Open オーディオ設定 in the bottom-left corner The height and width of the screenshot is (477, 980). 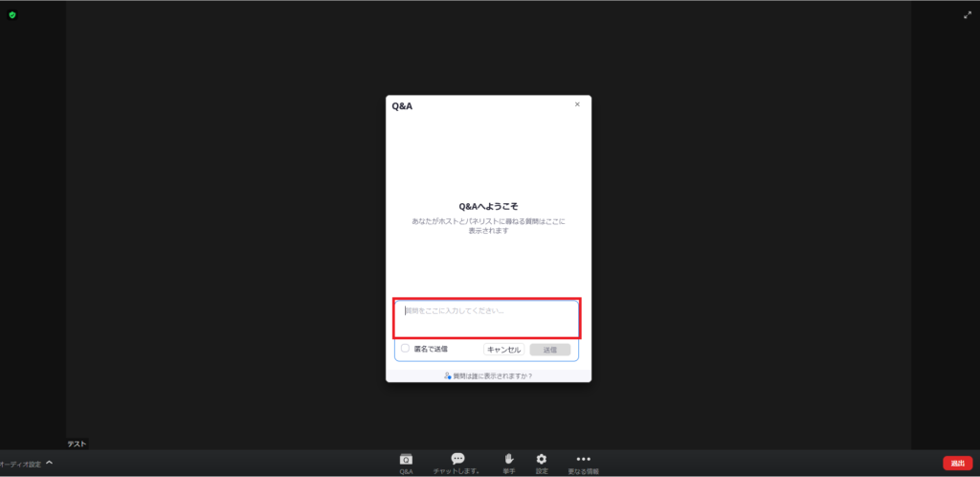[x=20, y=465]
